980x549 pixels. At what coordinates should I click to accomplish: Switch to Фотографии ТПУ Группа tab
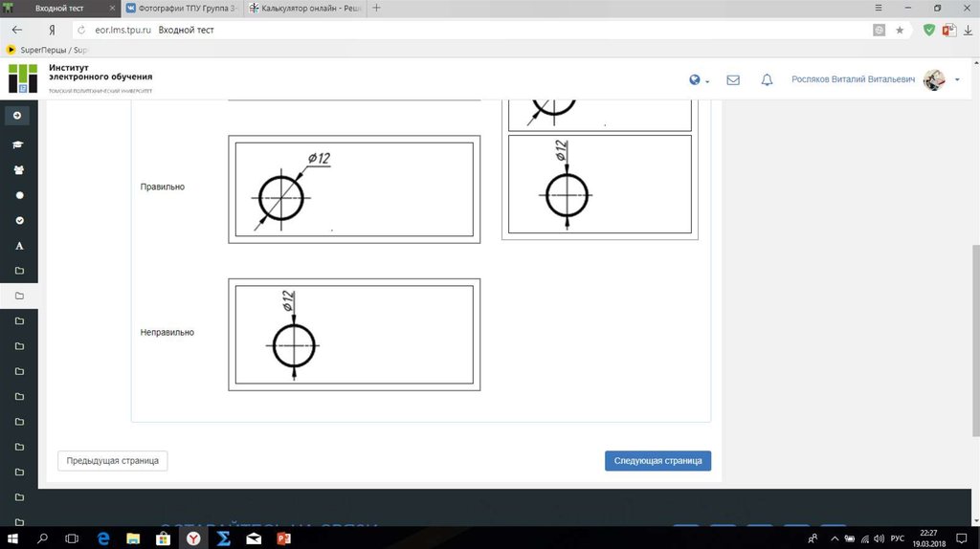(183, 9)
